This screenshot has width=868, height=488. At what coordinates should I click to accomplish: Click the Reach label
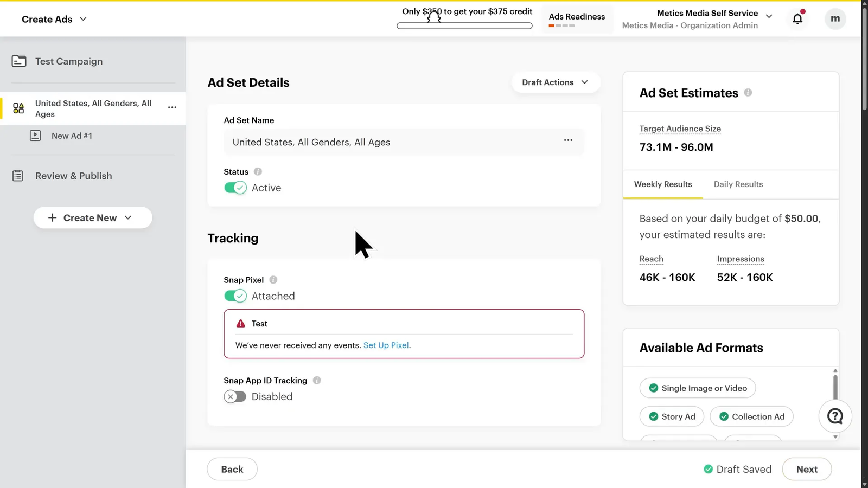click(x=652, y=259)
